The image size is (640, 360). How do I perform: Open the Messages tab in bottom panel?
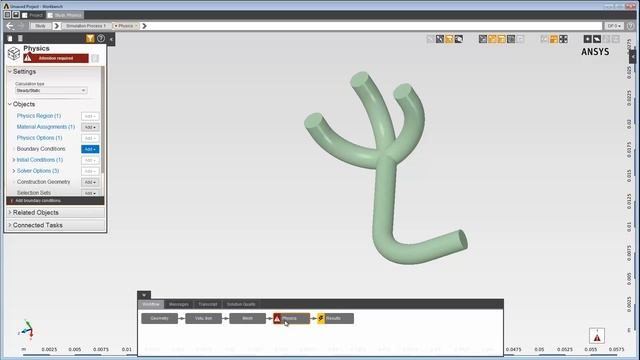pos(179,304)
